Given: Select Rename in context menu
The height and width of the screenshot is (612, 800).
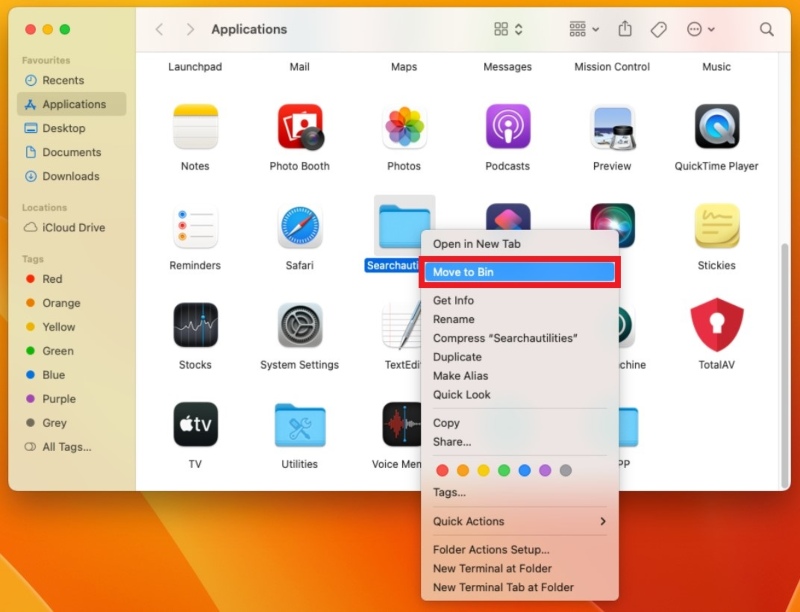Looking at the screenshot, I should click(519, 319).
